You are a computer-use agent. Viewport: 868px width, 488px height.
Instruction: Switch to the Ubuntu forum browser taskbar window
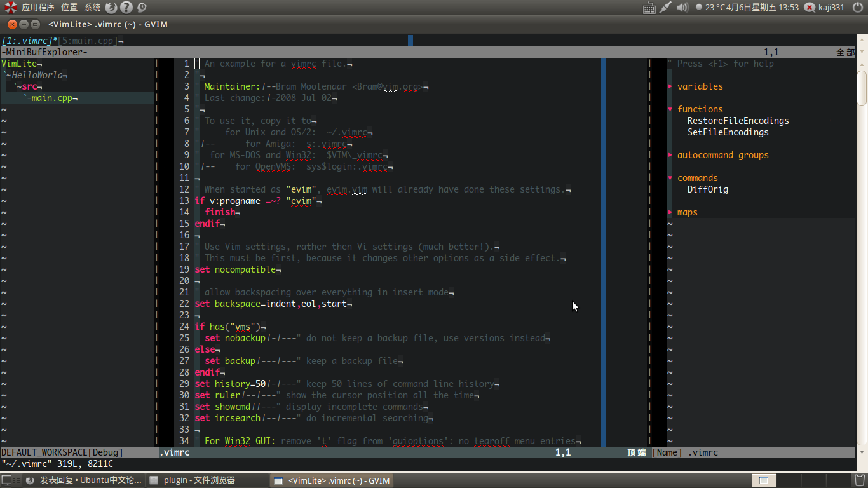pyautogui.click(x=84, y=480)
